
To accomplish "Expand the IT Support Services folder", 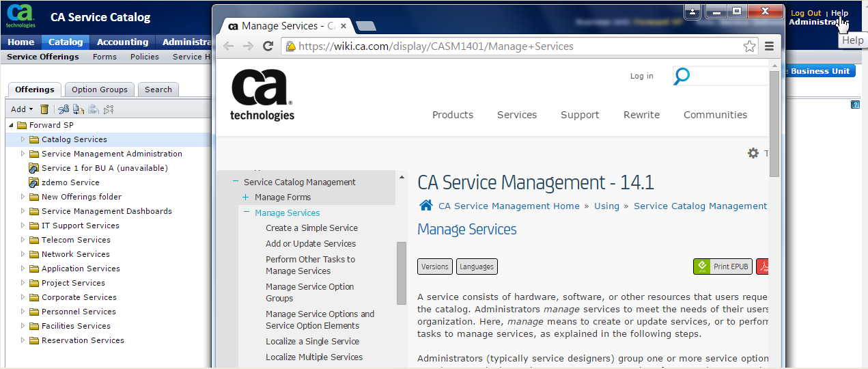I will point(23,225).
